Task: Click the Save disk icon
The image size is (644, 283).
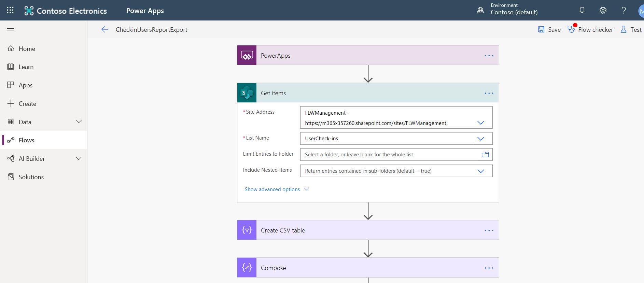Action: pos(541,30)
